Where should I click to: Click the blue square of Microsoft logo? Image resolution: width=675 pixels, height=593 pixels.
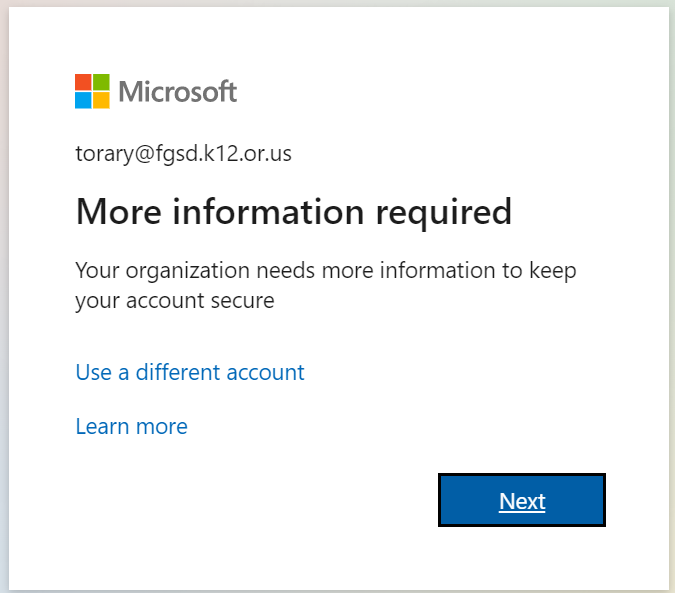[83, 100]
